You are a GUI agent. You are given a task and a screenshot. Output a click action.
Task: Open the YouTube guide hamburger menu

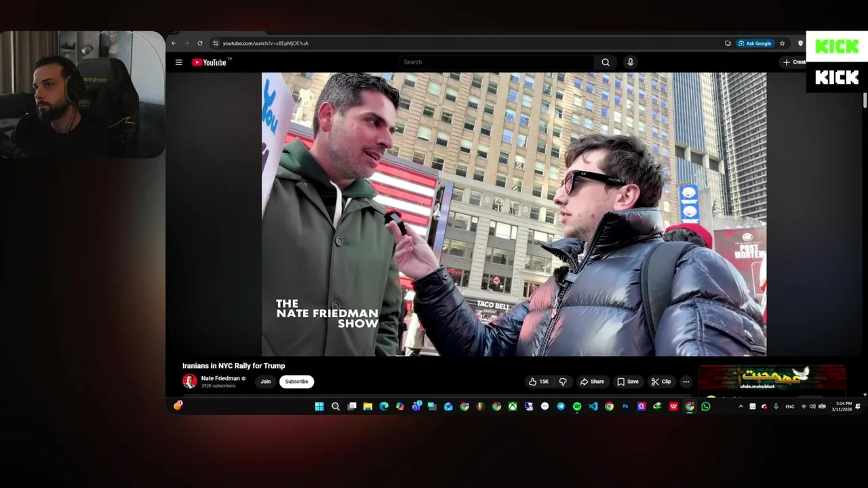(x=178, y=62)
